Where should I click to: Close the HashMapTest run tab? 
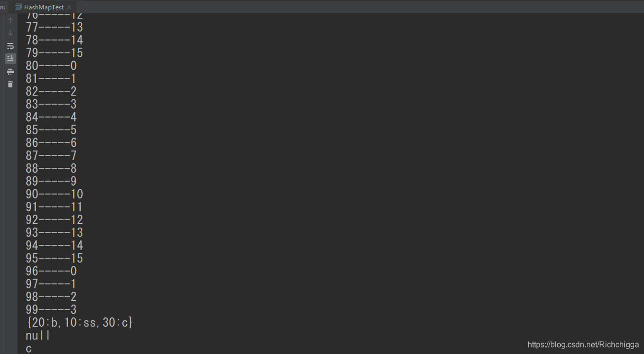[x=69, y=7]
